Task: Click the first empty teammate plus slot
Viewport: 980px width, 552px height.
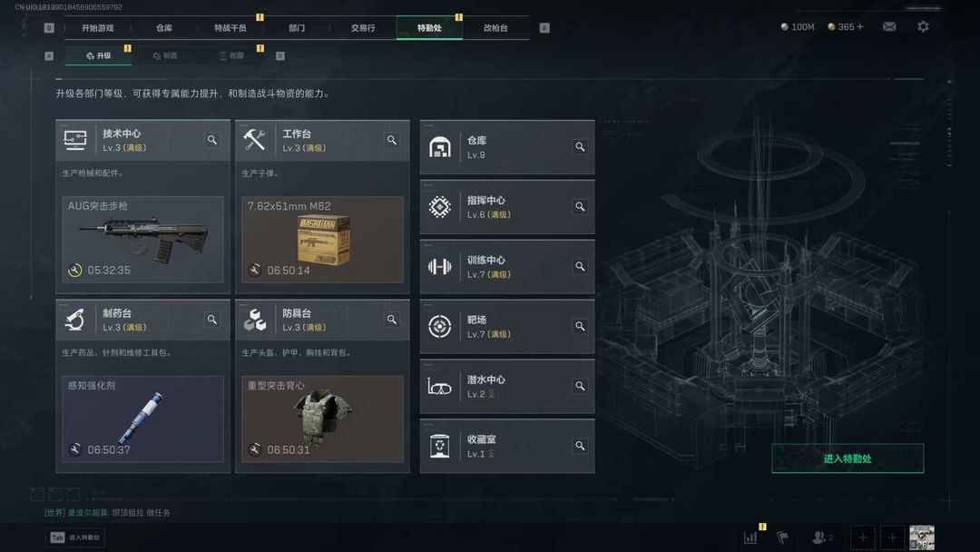Action: (x=863, y=537)
